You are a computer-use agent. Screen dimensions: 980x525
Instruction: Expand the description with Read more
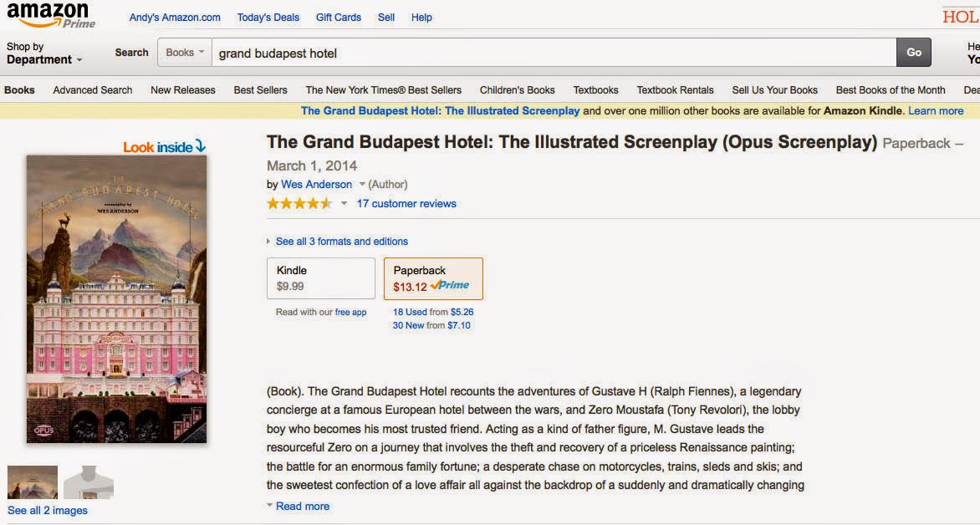[302, 506]
